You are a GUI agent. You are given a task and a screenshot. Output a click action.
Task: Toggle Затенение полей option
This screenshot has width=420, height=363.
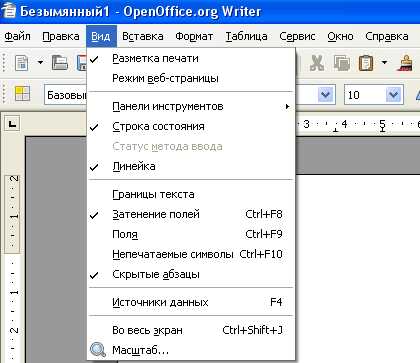191,214
